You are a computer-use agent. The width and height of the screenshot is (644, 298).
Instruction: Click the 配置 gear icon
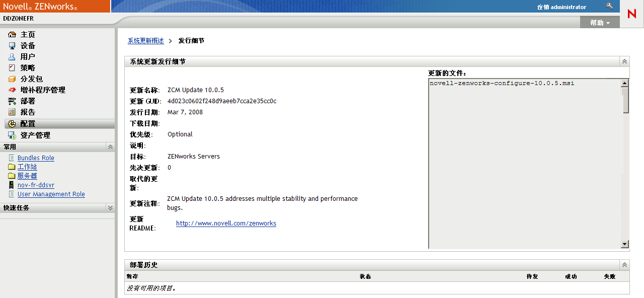pyautogui.click(x=12, y=124)
